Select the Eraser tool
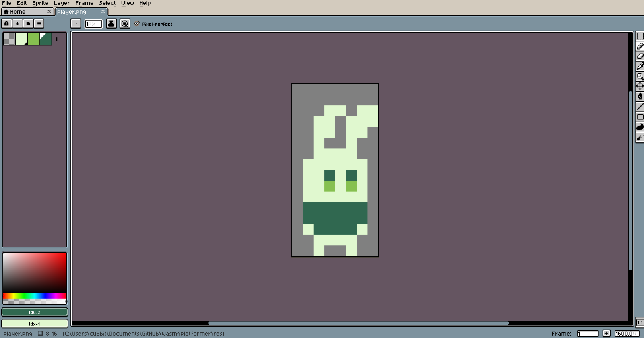Viewport: 644px width, 338px height. (640, 57)
